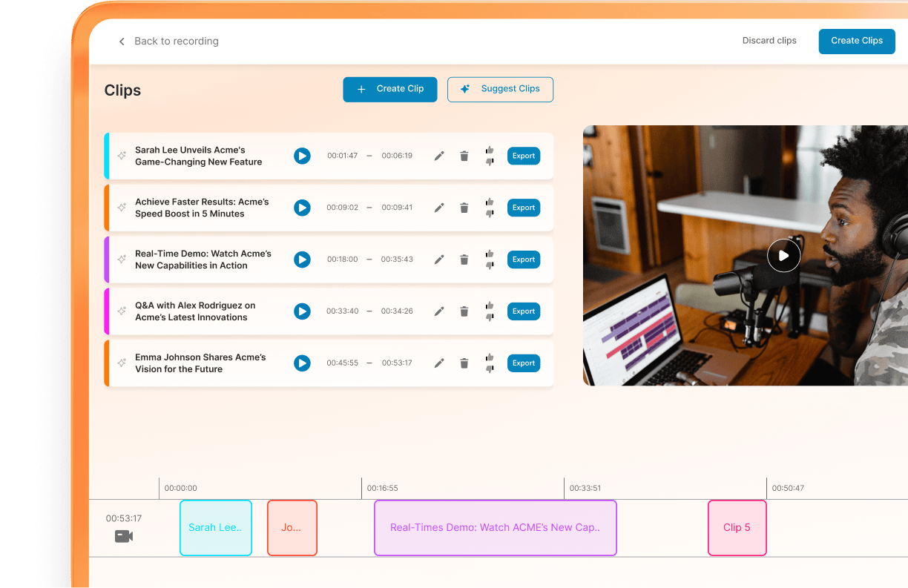Edit Emma Johnson's clip title

pyautogui.click(x=438, y=363)
